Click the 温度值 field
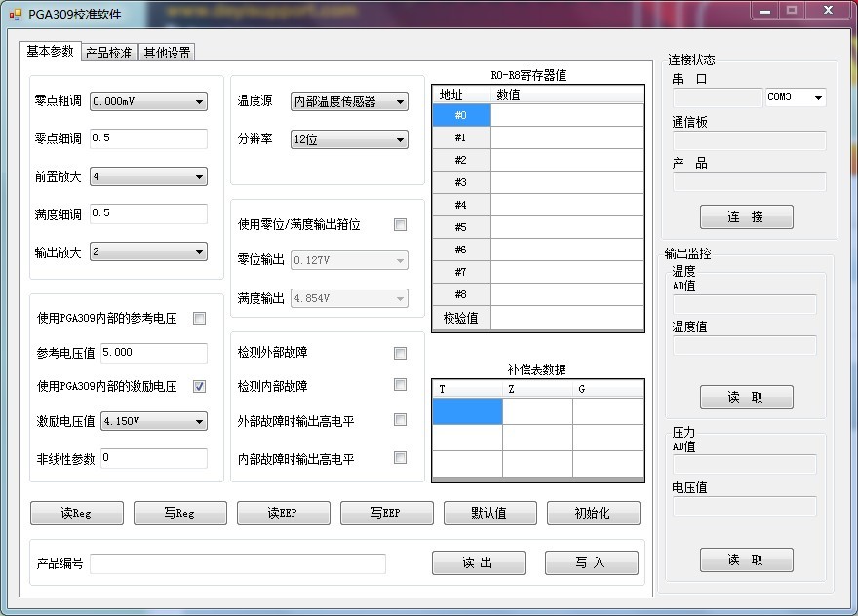The width and height of the screenshot is (858, 616). point(745,345)
